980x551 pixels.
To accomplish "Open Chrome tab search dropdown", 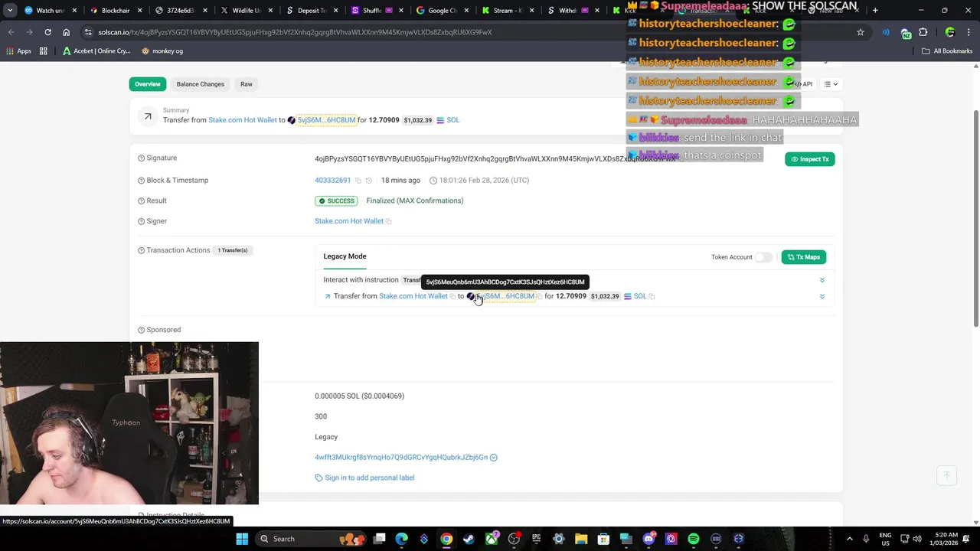I will click(10, 11).
